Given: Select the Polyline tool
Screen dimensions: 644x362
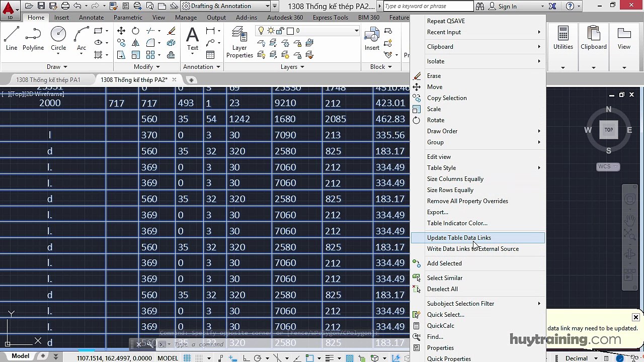Looking at the screenshot, I should (x=33, y=39).
